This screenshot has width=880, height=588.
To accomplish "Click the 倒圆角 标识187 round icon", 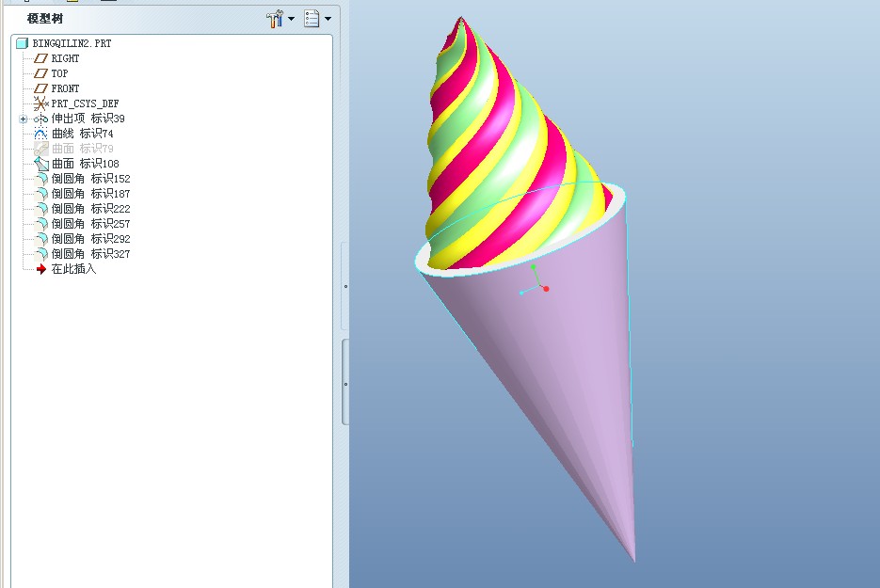I will [41, 194].
